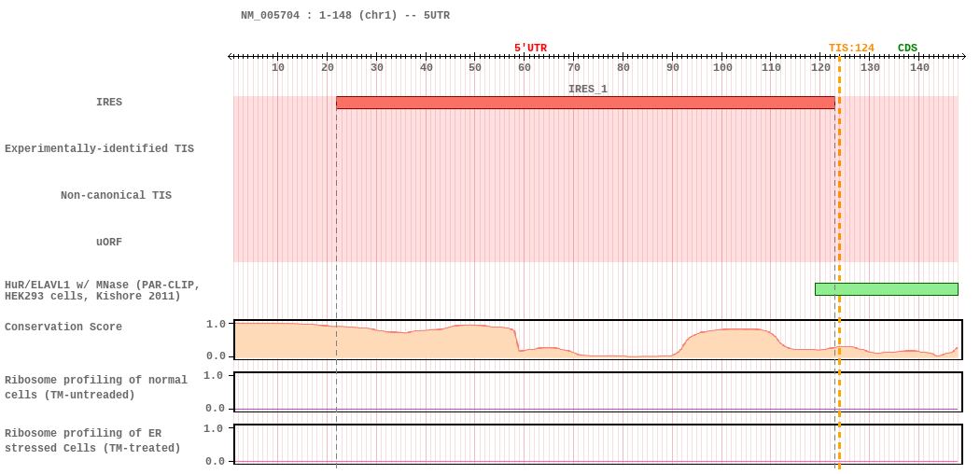The width and height of the screenshot is (980, 474).
Task: Click position 10 on the ruler
Action: (x=278, y=67)
